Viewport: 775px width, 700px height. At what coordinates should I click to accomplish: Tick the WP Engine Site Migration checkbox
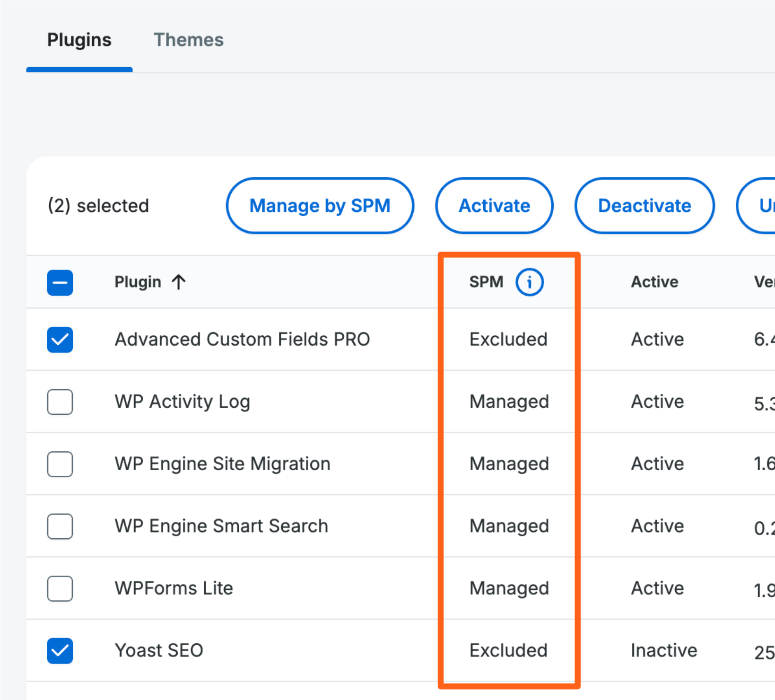60,464
